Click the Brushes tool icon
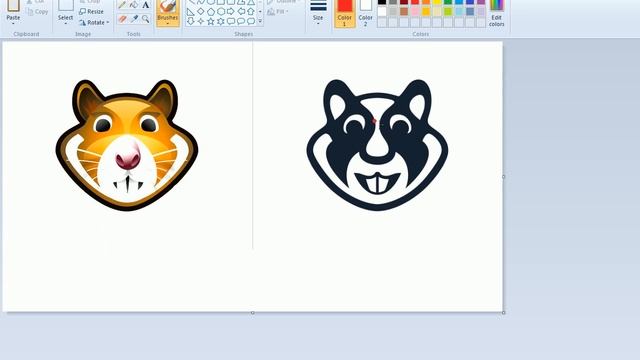Viewport: 640px width, 360px height. [x=168, y=7]
